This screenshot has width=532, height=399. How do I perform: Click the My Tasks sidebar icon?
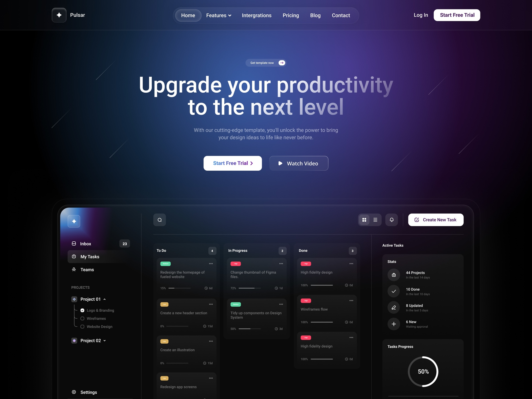(x=74, y=256)
